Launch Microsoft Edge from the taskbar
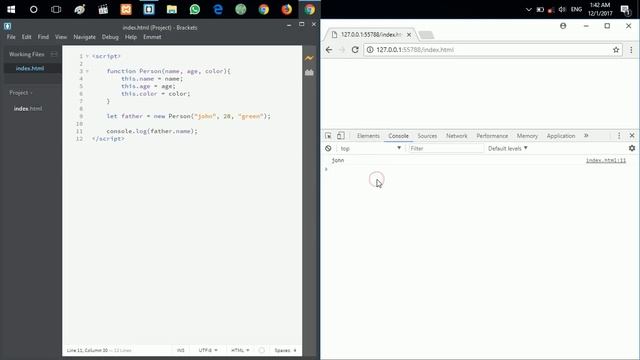 tap(218, 9)
